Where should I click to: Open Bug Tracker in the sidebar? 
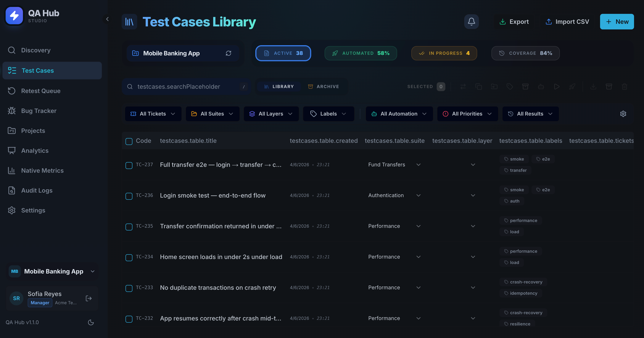click(52, 111)
